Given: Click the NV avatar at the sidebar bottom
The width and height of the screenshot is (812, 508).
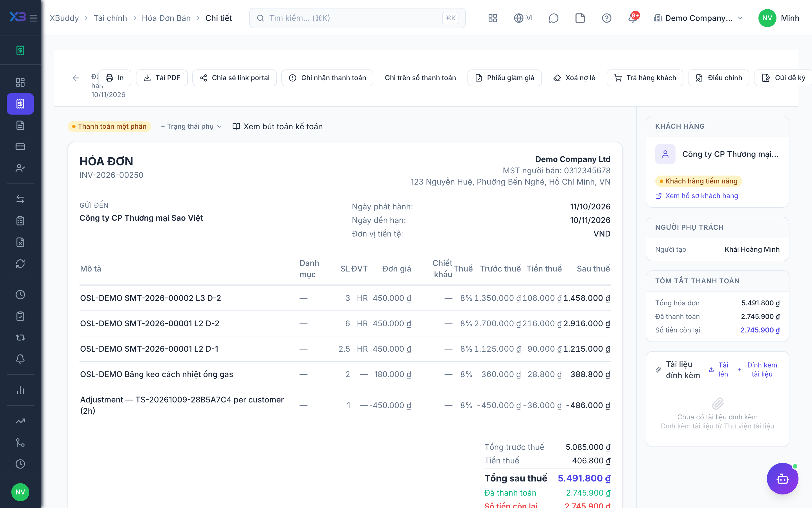Looking at the screenshot, I should click(20, 492).
